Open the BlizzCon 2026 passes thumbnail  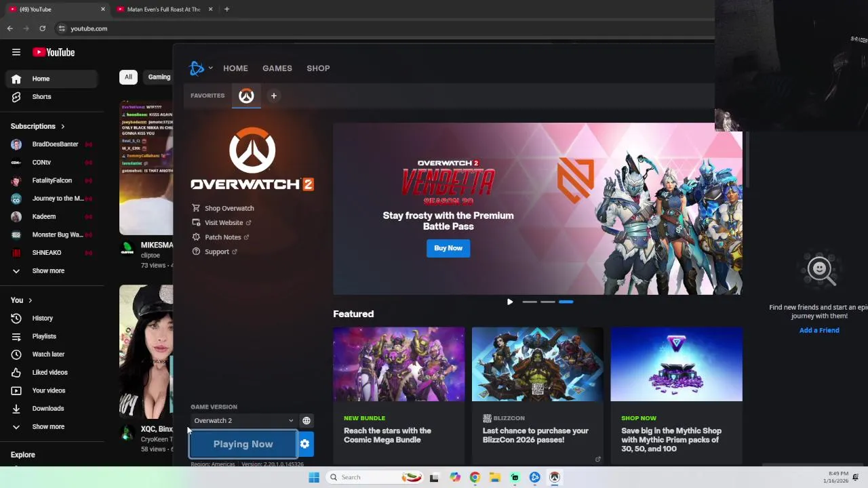click(538, 364)
